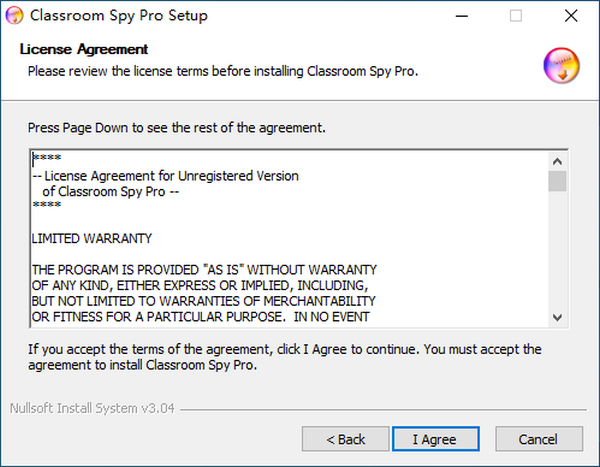Click the scrollbar track below the thumb
This screenshot has width=600, height=467.
(x=558, y=250)
